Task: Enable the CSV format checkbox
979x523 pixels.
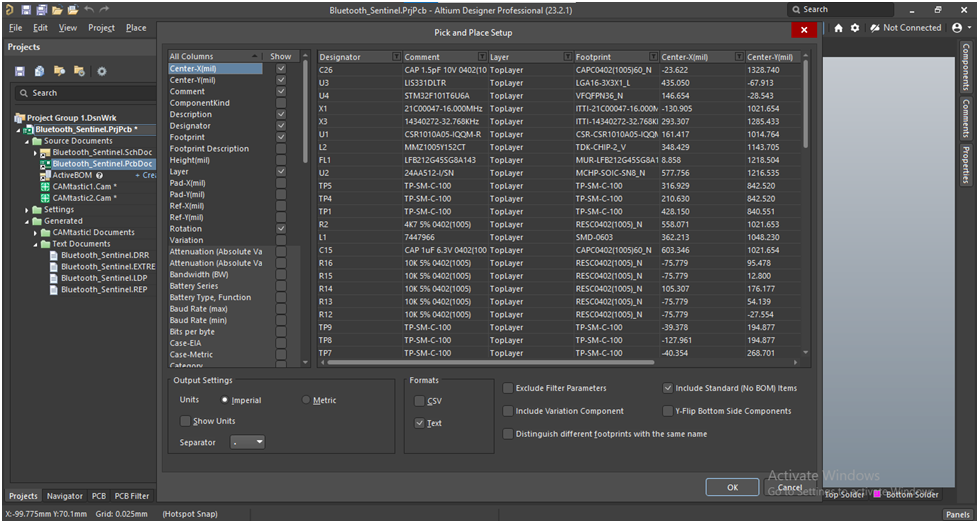Action: coord(420,401)
